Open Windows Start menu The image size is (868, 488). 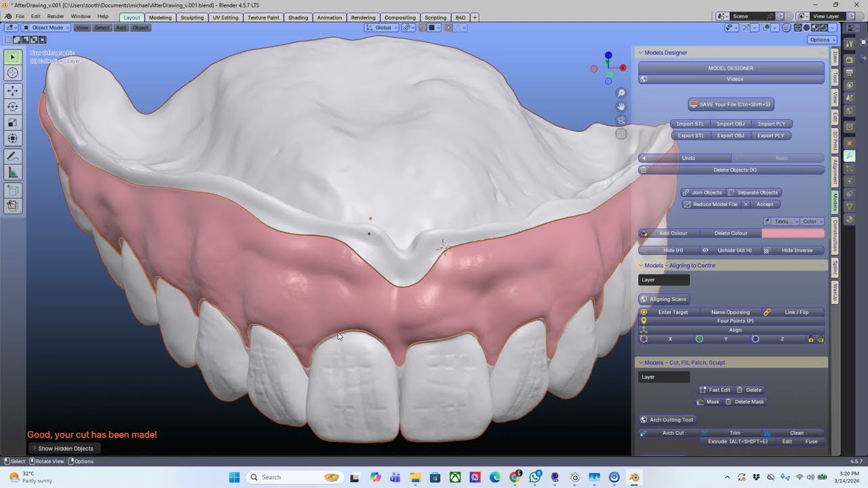point(234,477)
